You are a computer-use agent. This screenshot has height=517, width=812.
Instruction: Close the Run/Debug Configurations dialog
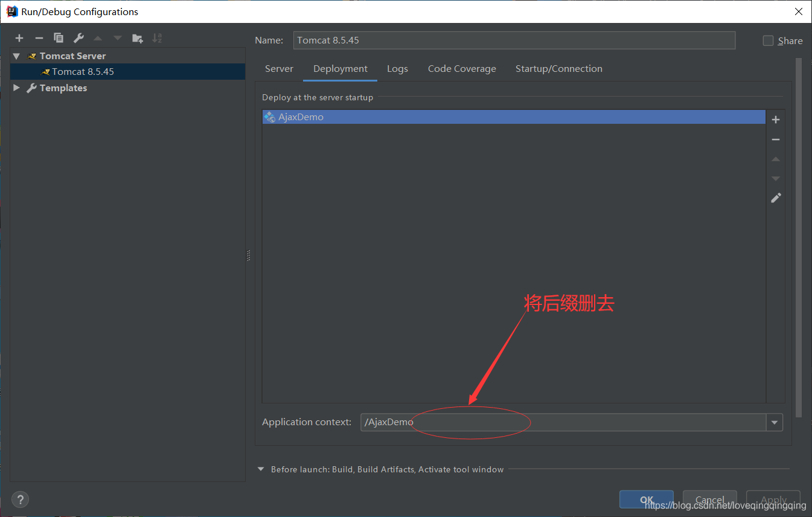click(x=798, y=11)
